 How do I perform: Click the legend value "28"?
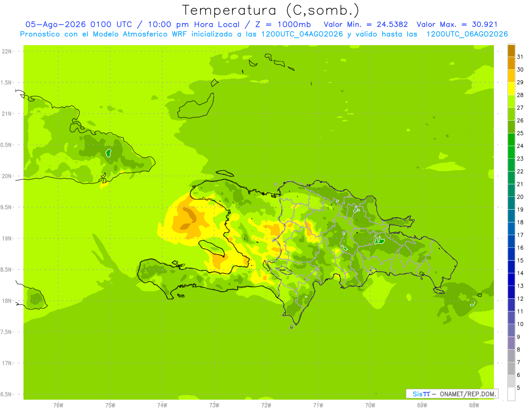point(520,95)
